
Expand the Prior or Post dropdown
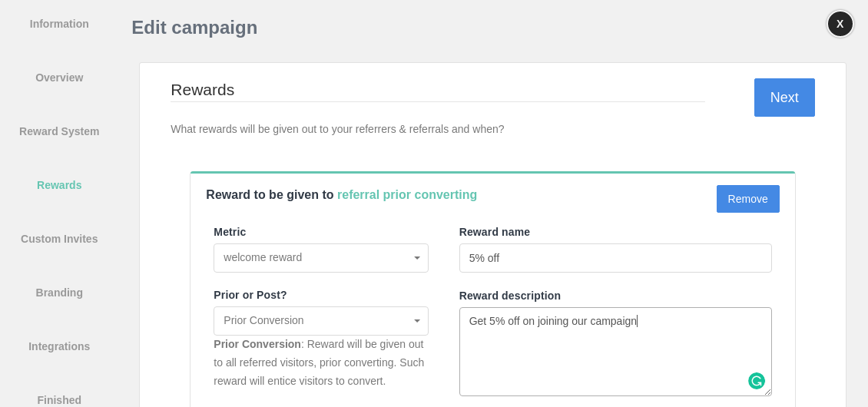coord(321,321)
